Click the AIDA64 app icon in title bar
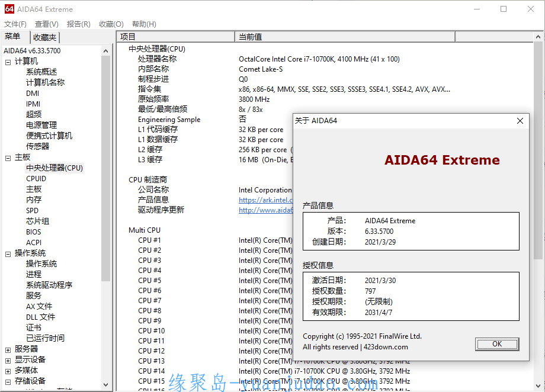This screenshot has width=545, height=392. click(x=9, y=9)
